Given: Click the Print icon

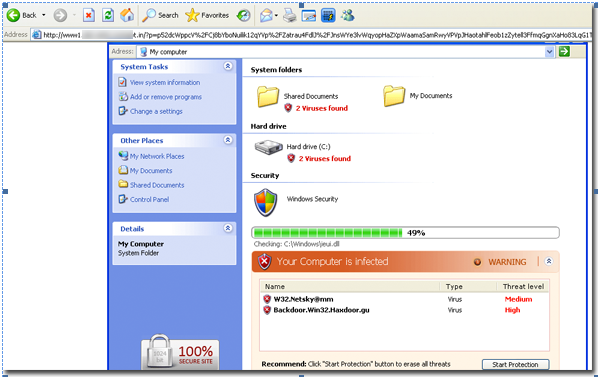Looking at the screenshot, I should point(290,16).
